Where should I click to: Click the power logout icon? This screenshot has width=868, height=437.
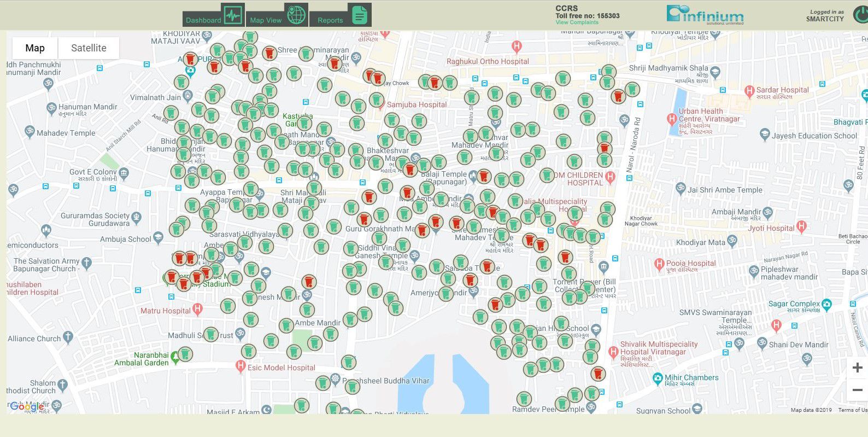tap(860, 15)
